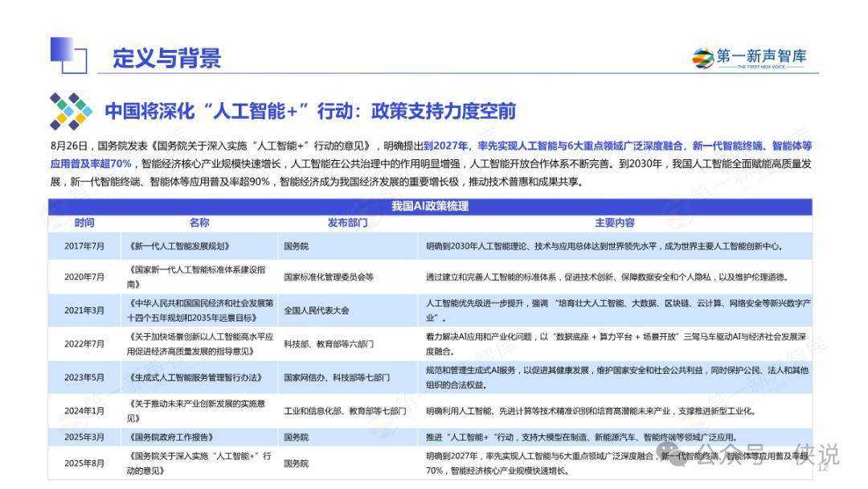Select the 全国人民代表大会 department cell
The height and width of the screenshot is (489, 868).
tap(317, 310)
